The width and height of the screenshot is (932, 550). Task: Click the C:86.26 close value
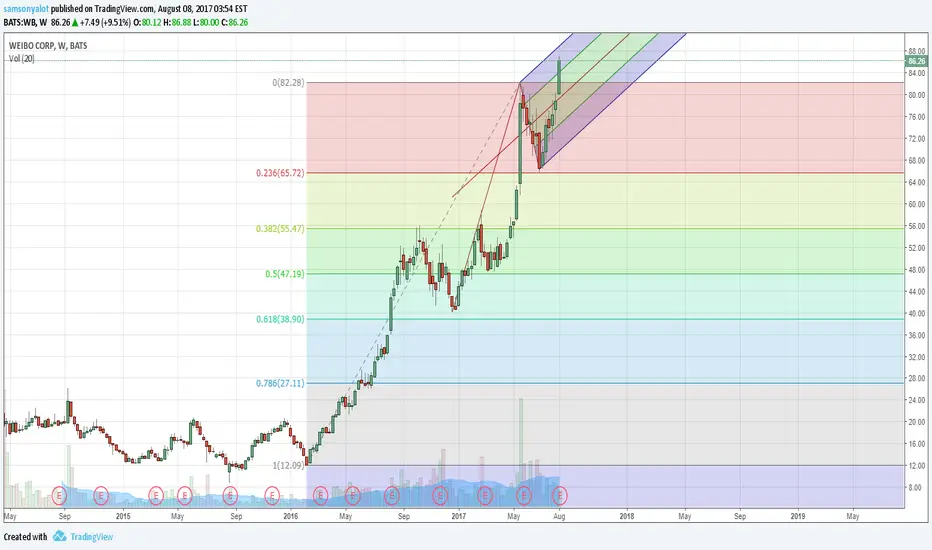point(235,23)
